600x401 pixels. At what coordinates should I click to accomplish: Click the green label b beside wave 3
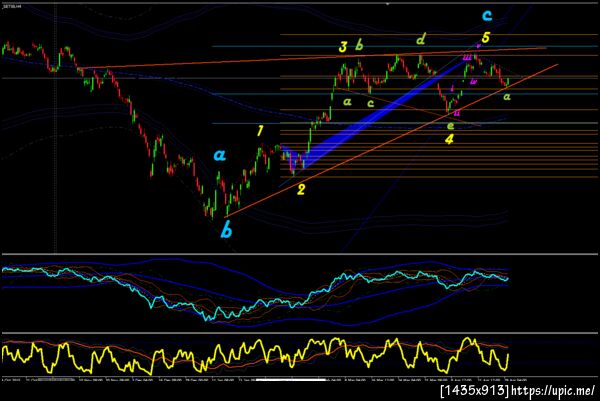pyautogui.click(x=359, y=45)
